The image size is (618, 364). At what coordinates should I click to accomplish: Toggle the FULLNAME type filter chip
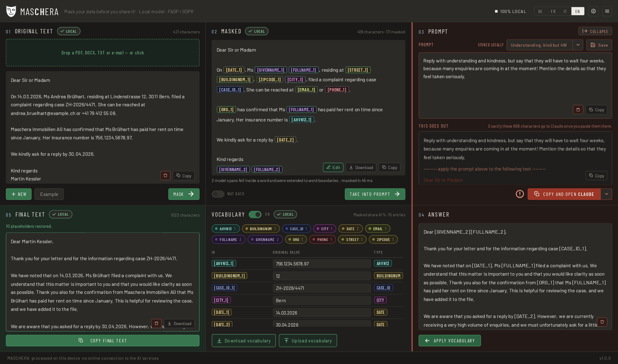click(228, 239)
